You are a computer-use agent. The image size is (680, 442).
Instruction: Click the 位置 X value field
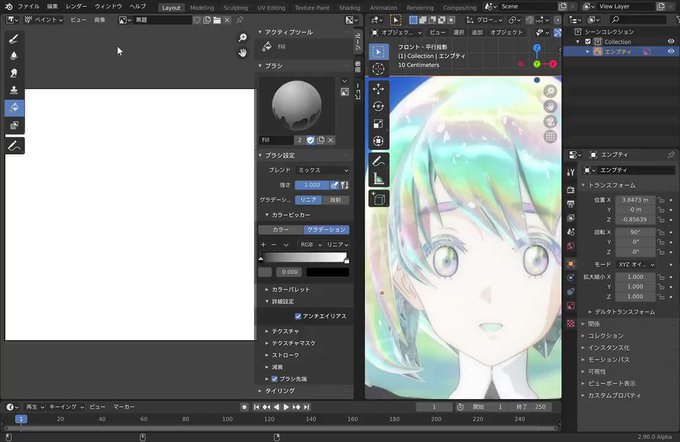pos(635,200)
